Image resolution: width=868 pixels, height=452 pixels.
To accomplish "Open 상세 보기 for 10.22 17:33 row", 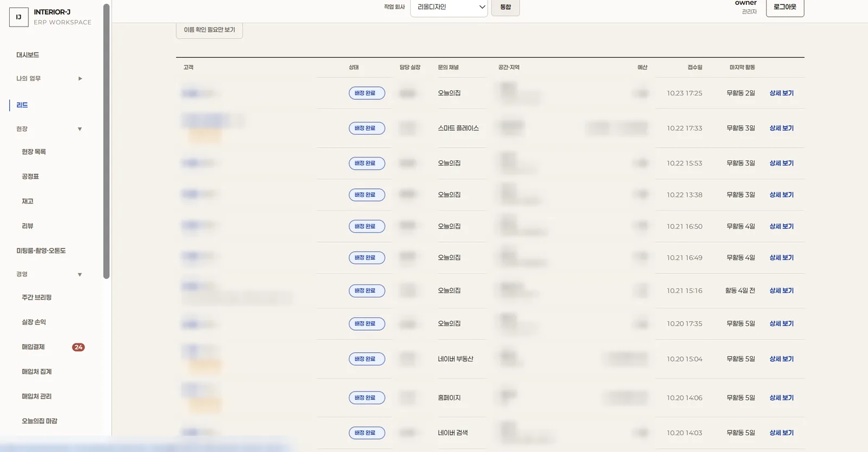I will pos(782,128).
